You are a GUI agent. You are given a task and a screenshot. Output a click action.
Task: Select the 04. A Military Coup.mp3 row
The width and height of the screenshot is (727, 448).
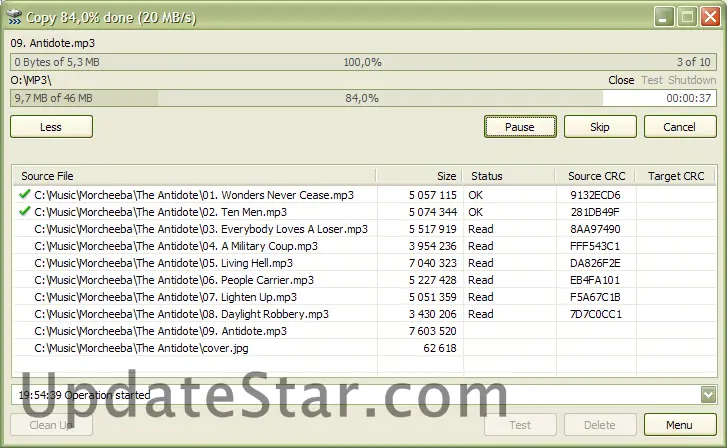pos(364,246)
